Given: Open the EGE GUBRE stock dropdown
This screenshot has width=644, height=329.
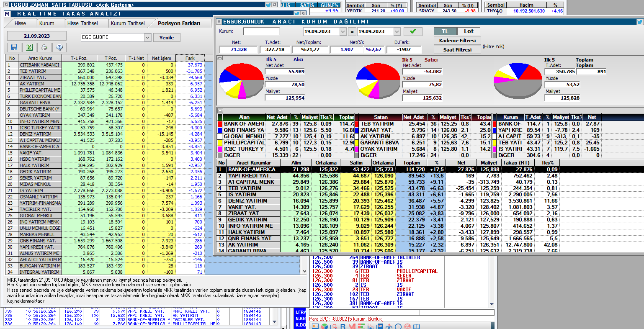Looking at the screenshot, I should (147, 38).
